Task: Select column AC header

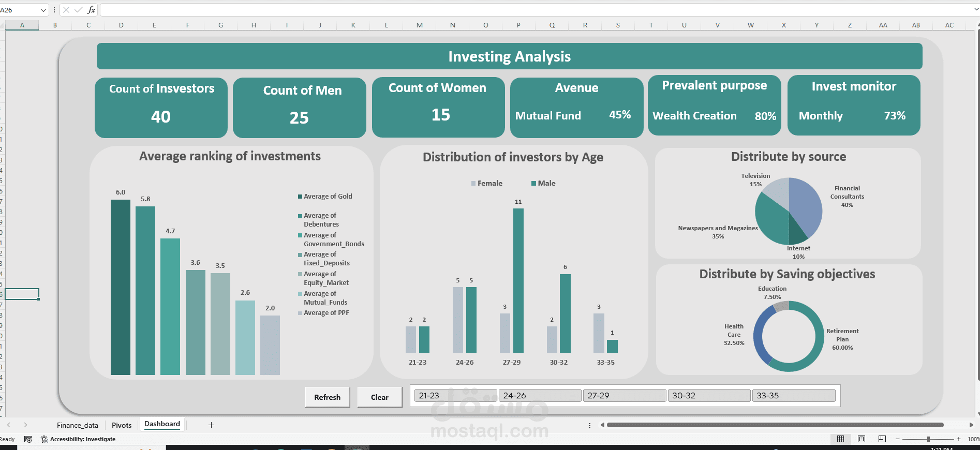Action: coord(949,25)
